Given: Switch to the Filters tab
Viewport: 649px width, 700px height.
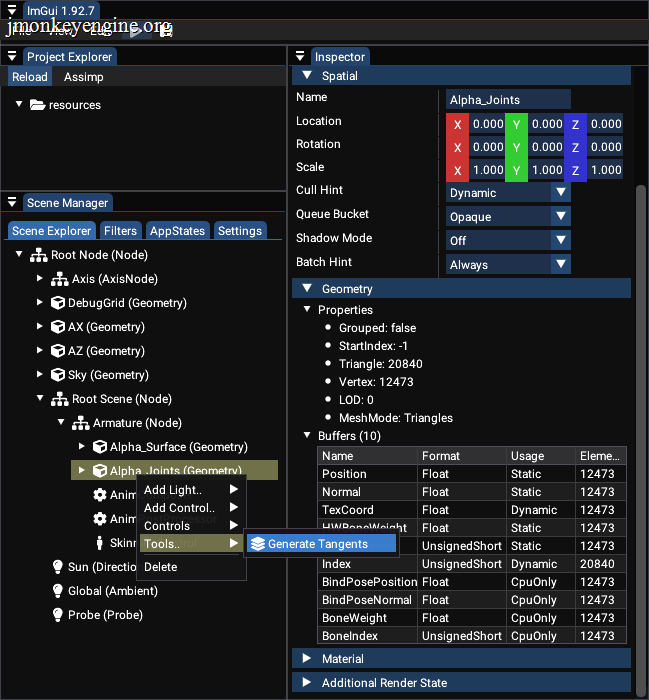Looking at the screenshot, I should point(121,231).
